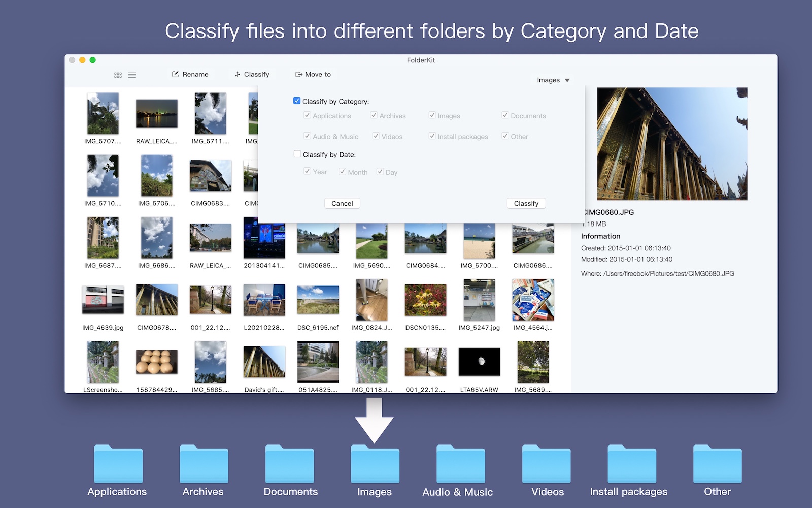Click the large temple preview image
Screen dimensions: 812x508
click(672, 144)
